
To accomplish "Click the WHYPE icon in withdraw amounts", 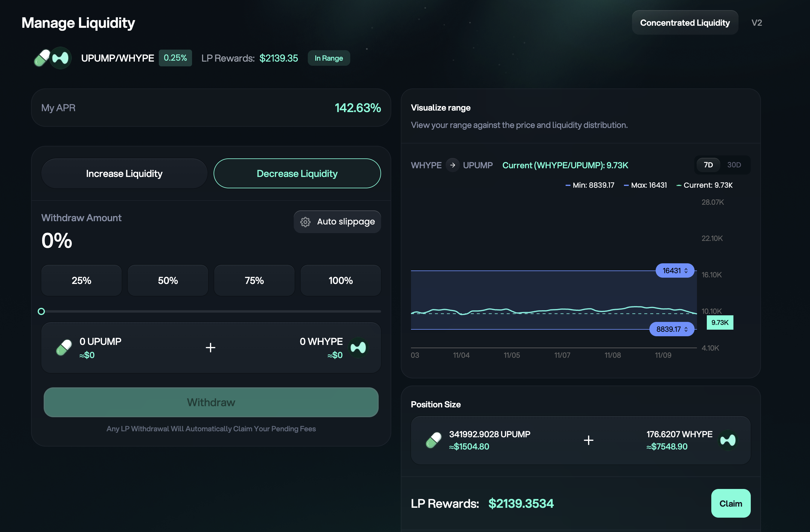I will (358, 348).
